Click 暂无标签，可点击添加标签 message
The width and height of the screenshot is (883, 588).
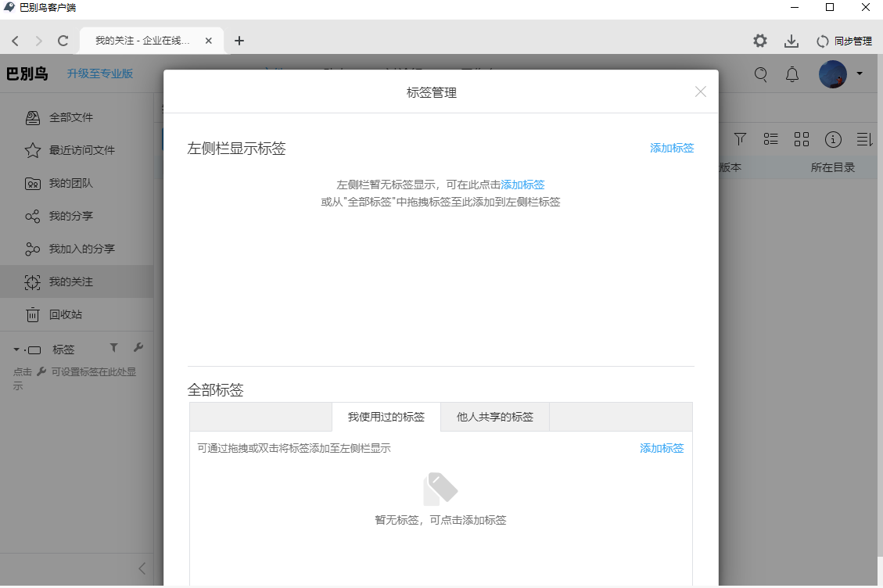(440, 520)
